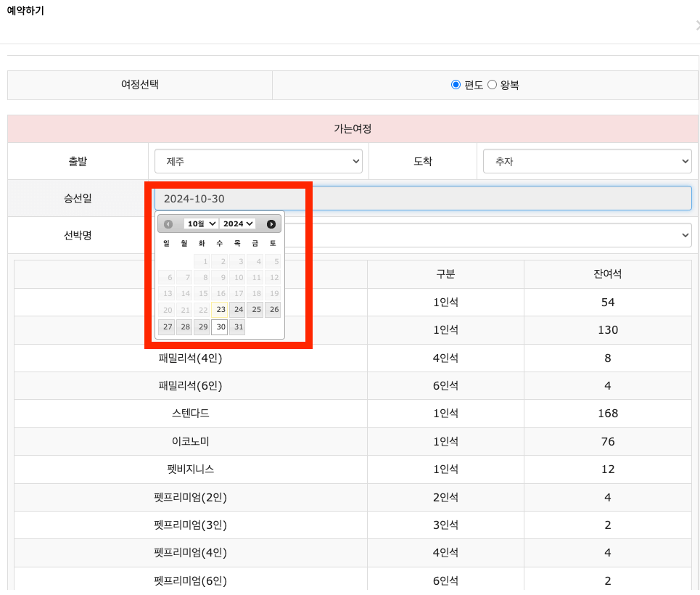Select October 30 on the calendar

220,327
